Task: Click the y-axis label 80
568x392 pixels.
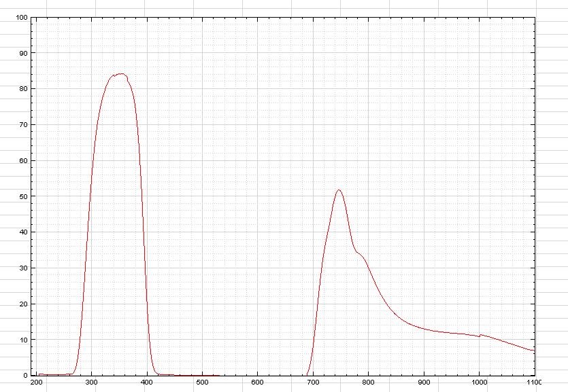Action: 23,89
